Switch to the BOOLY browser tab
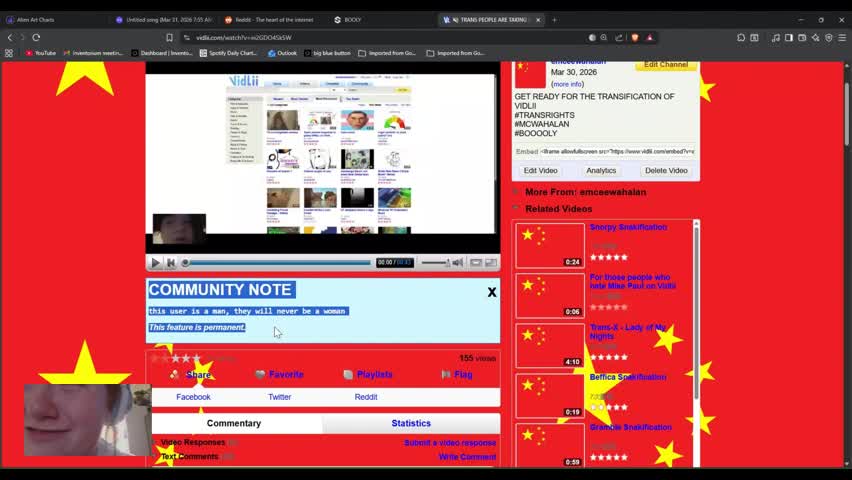This screenshot has width=852, height=480. pos(381,20)
